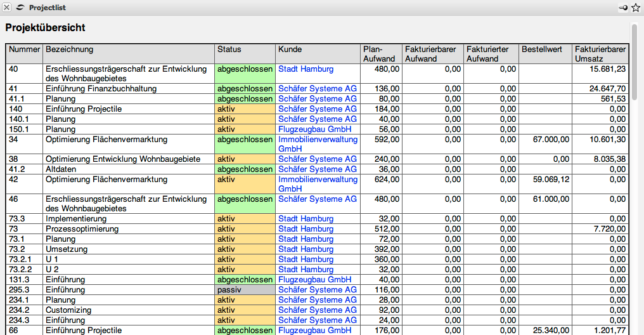Open Stadt Hamburg link in project 40 row
The width and height of the screenshot is (644, 335).
point(306,69)
